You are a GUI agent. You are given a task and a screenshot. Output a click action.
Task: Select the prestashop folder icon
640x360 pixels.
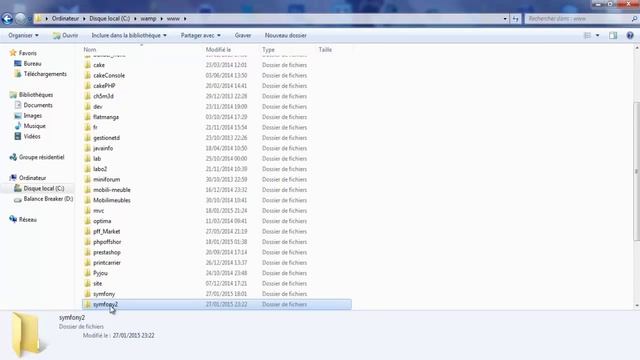[87, 252]
